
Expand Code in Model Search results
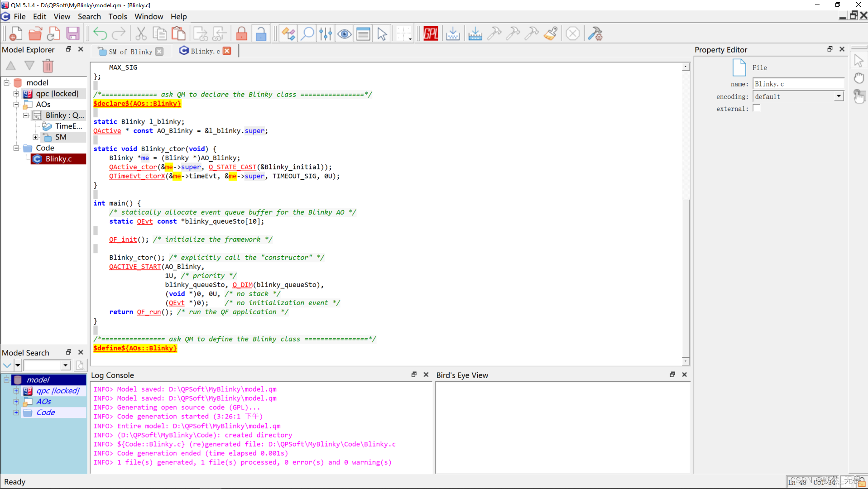(x=16, y=412)
